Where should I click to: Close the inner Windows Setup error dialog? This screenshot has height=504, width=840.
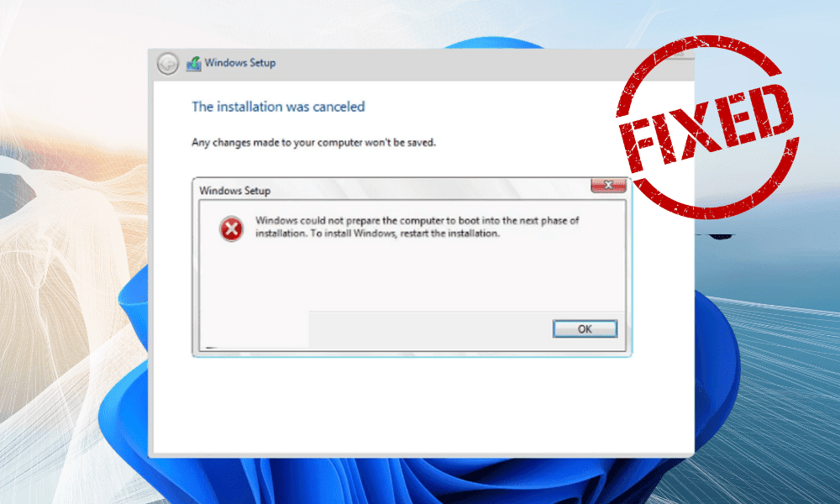coord(608,186)
